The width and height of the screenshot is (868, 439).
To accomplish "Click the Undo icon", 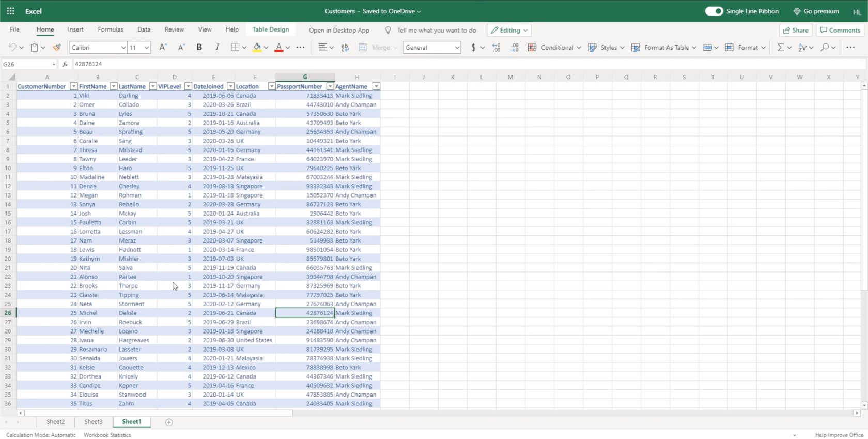I will point(12,47).
